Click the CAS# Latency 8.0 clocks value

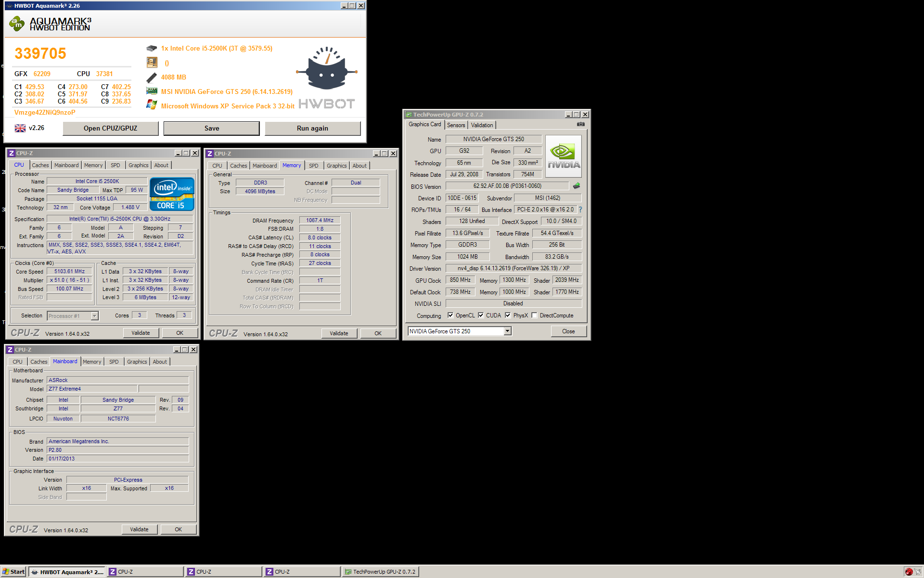(320, 238)
